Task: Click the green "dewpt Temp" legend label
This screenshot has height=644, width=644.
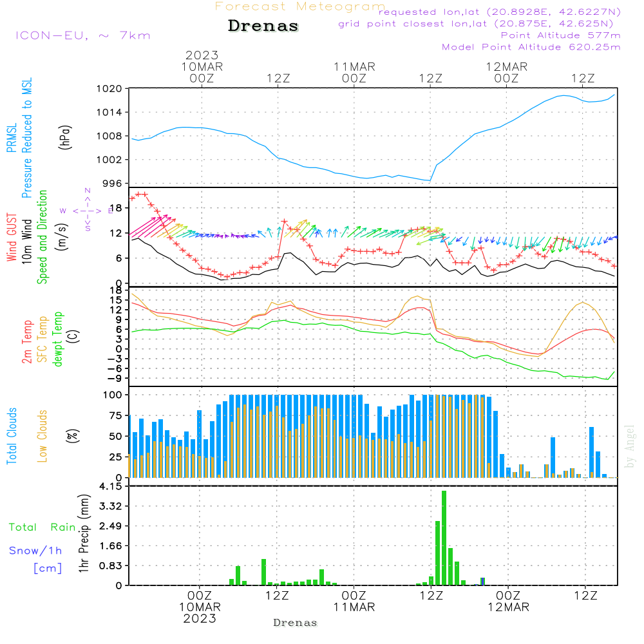Action: [57, 339]
